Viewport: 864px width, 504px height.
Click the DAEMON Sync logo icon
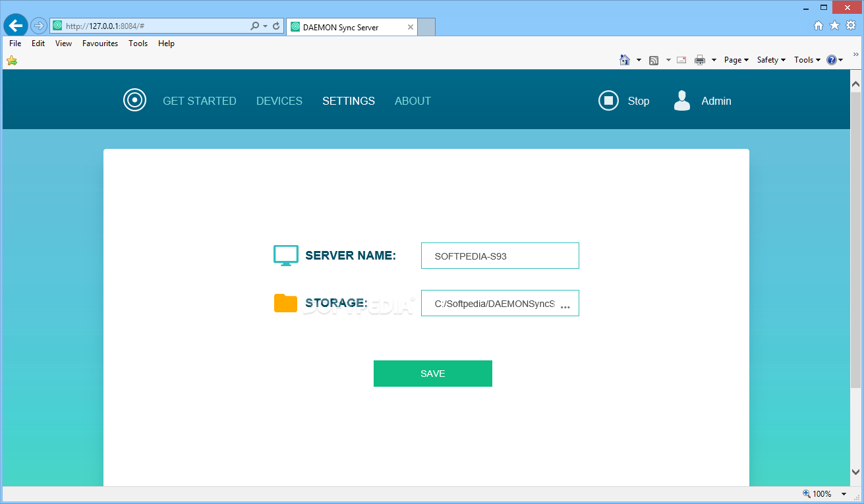coord(134,100)
